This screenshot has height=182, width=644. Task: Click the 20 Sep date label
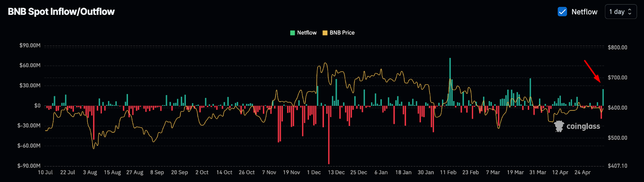tap(180, 172)
